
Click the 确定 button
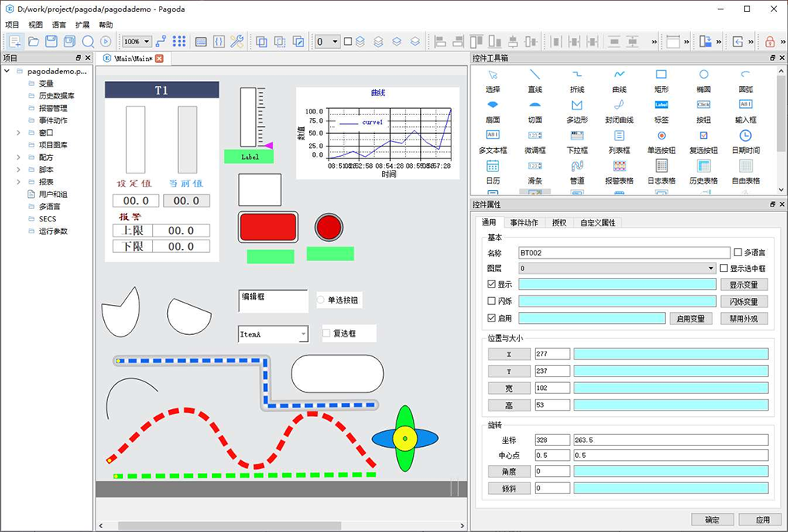tap(712, 520)
